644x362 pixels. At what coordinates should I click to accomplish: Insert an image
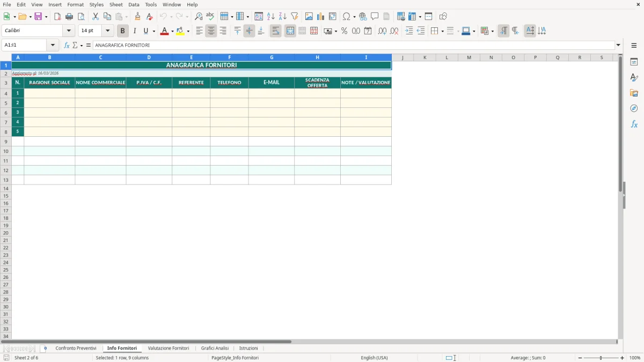click(309, 17)
